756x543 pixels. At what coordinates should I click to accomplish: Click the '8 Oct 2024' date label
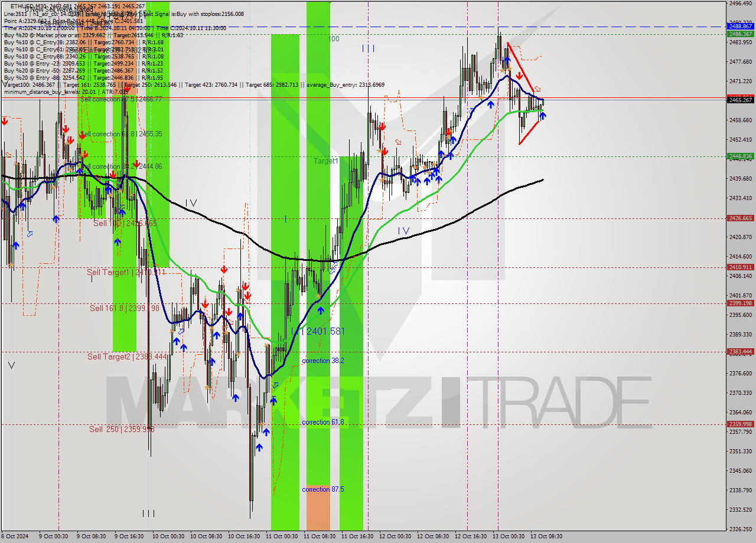[14, 537]
